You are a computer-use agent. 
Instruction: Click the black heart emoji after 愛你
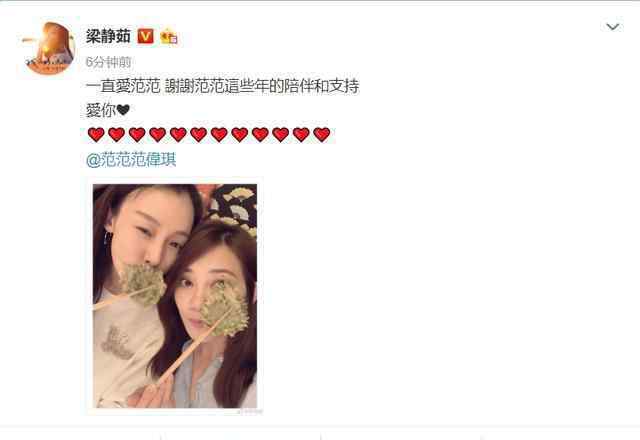(123, 110)
